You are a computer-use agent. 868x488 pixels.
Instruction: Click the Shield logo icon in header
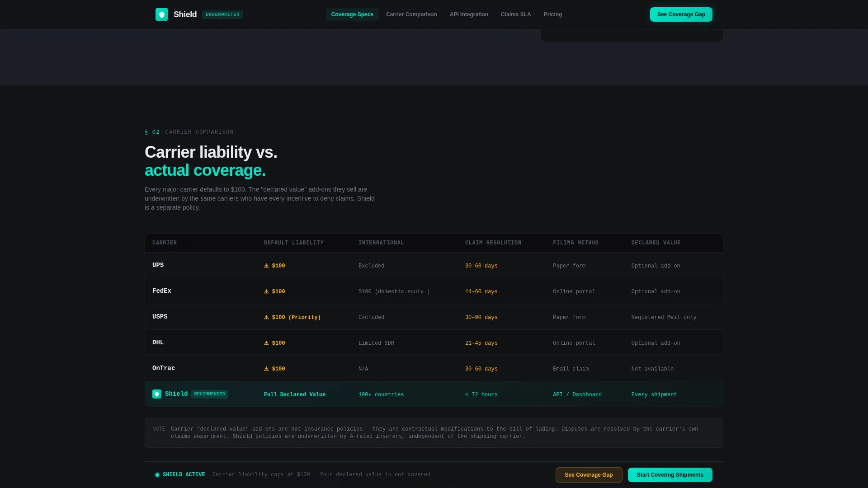click(x=162, y=14)
